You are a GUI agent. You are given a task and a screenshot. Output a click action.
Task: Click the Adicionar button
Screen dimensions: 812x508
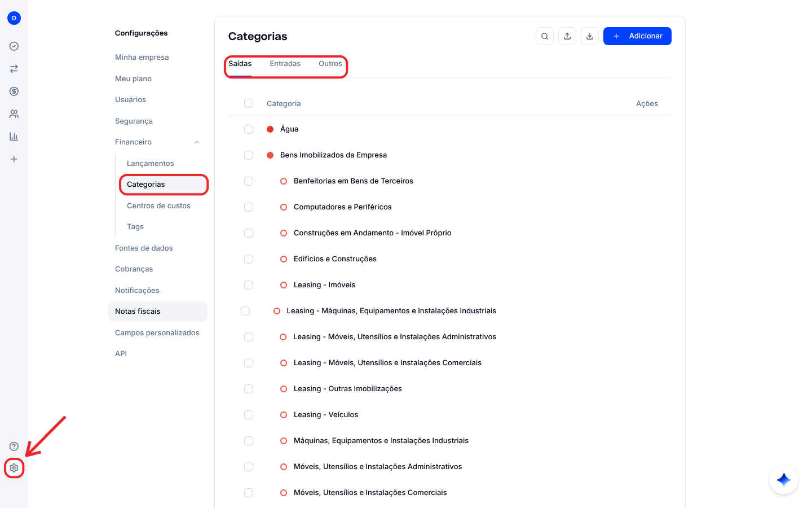coord(637,36)
